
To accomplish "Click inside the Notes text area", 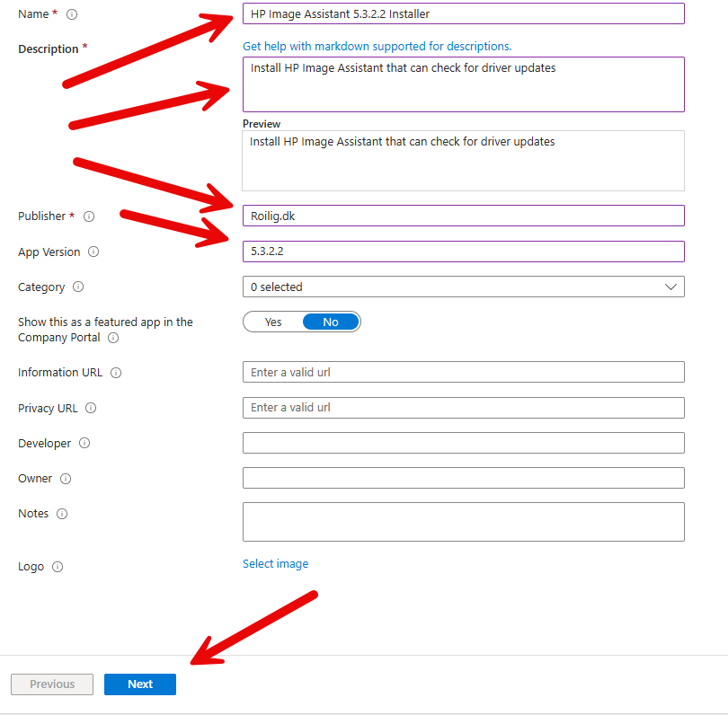I will (x=463, y=522).
